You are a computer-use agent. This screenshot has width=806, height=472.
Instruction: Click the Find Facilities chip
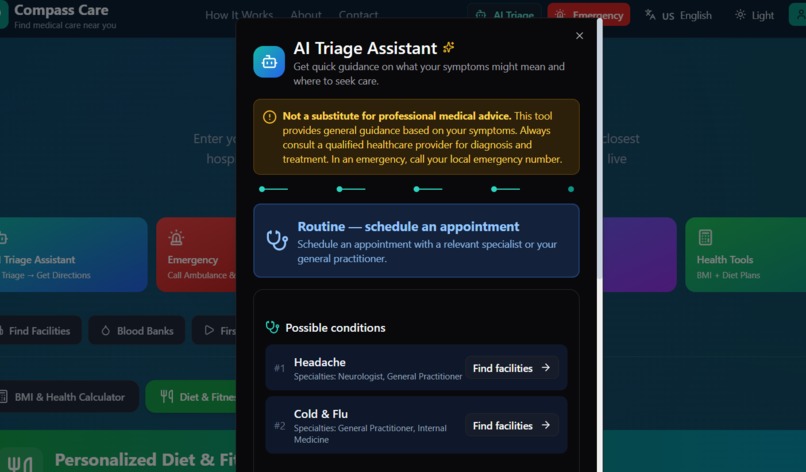tap(40, 331)
